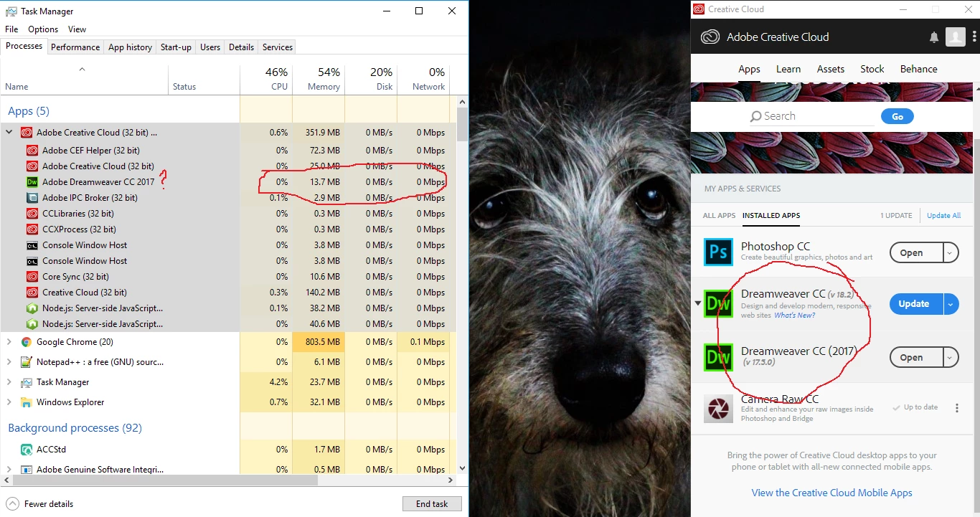Switch to the Learn tab in Creative Cloud

point(788,69)
